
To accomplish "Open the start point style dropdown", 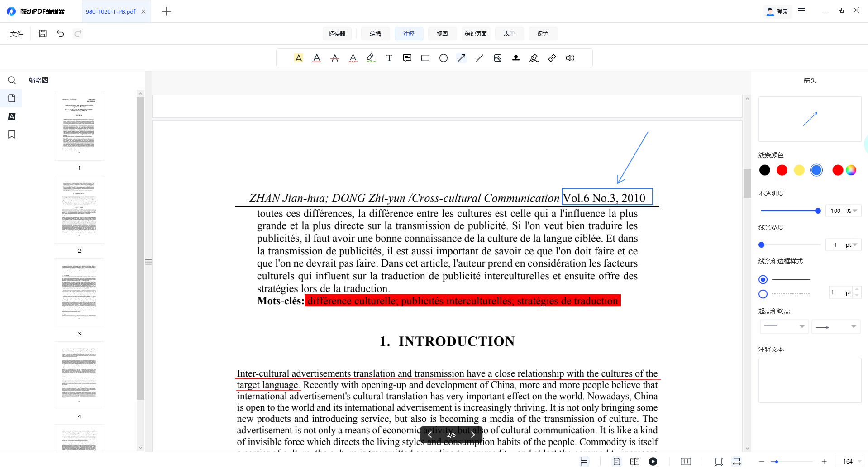I will coord(784,326).
